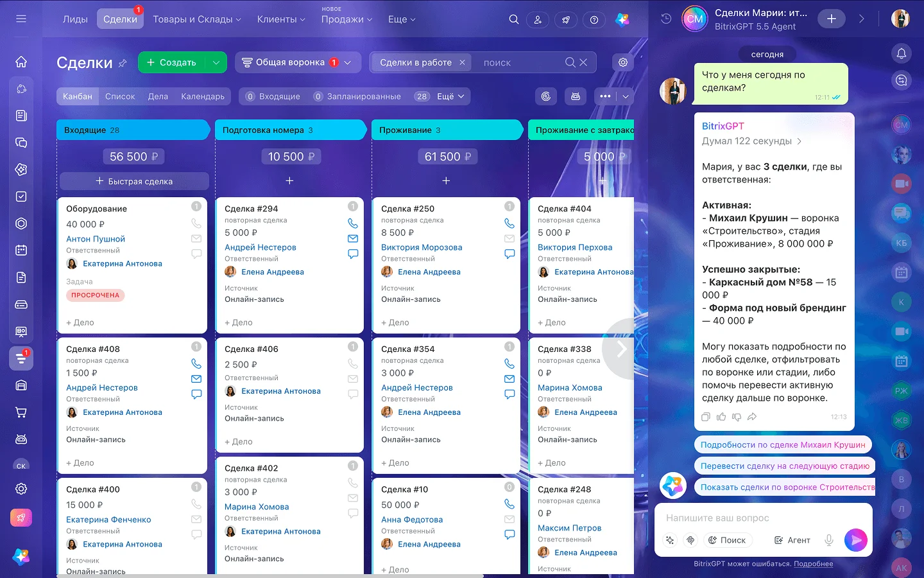This screenshot has width=924, height=578.
Task: Switch to the Календарь view tab
Action: pos(203,96)
